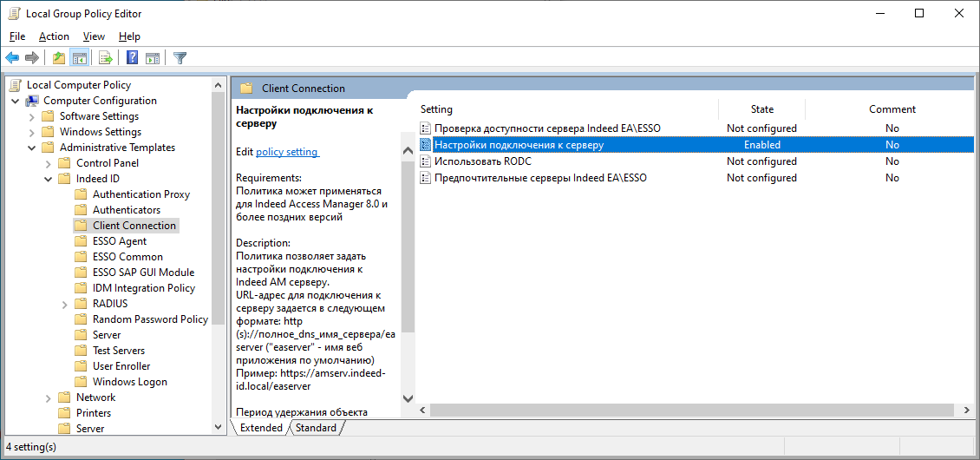Toggle Show/Hide Action Pane toolbar icon

click(153, 58)
